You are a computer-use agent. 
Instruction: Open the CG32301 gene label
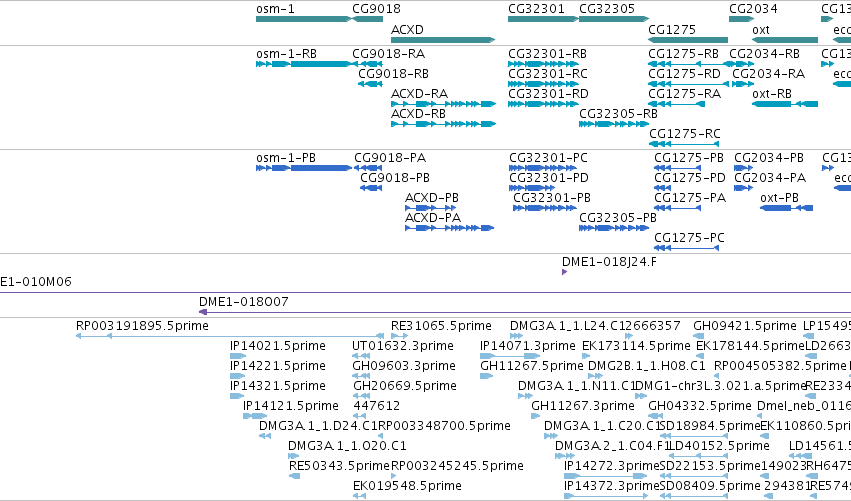click(536, 9)
